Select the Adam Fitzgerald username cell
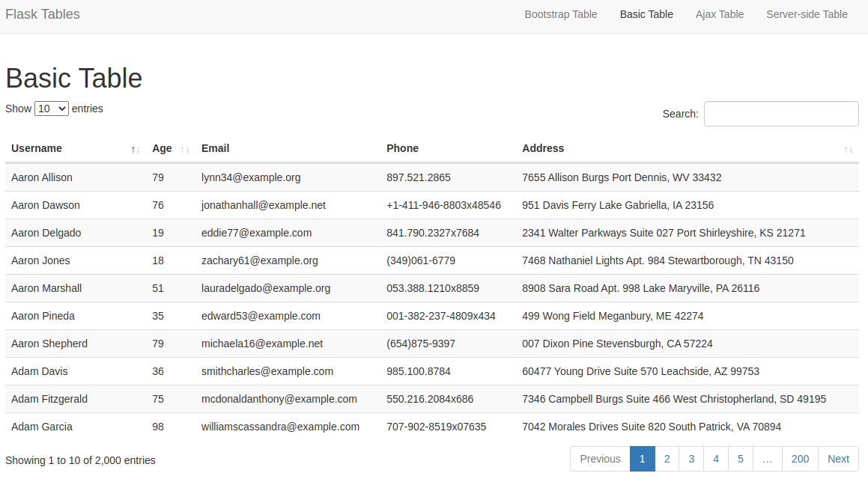Screen dimensions: 868x485 pos(49,399)
